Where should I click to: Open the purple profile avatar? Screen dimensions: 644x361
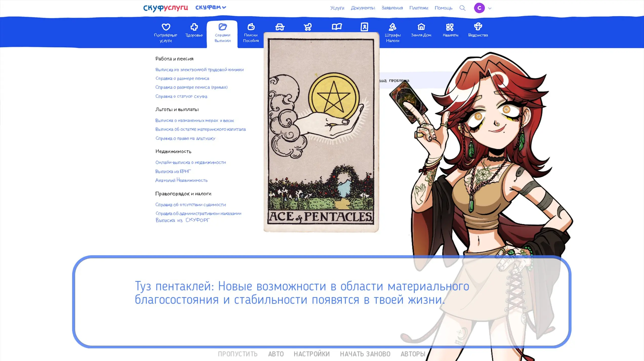[479, 8]
